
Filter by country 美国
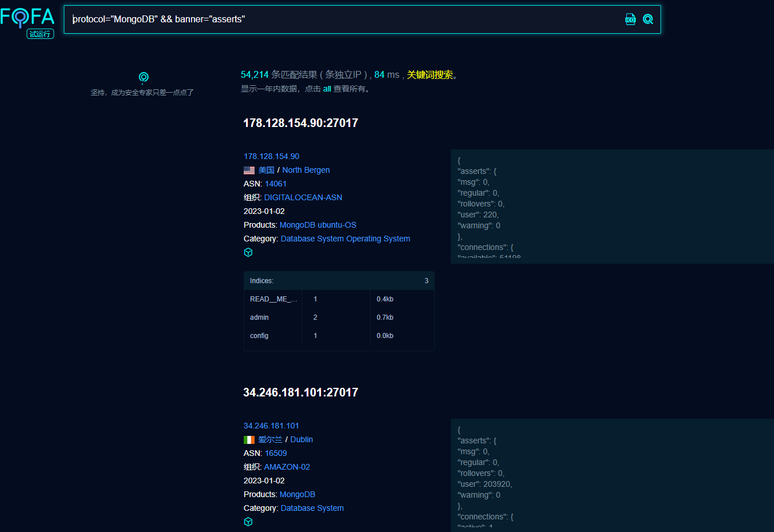coord(266,170)
